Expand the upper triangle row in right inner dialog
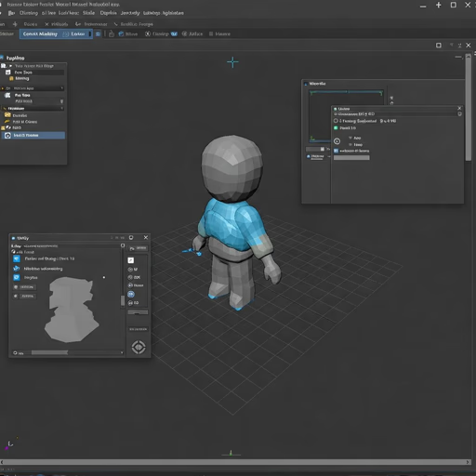The width and height of the screenshot is (476, 476). 350,138
